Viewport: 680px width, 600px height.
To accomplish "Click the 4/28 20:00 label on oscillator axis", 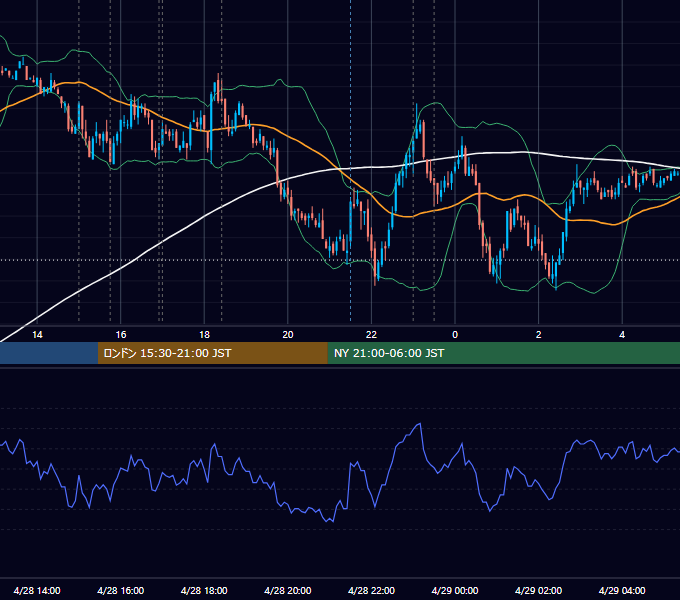I will 288,590.
